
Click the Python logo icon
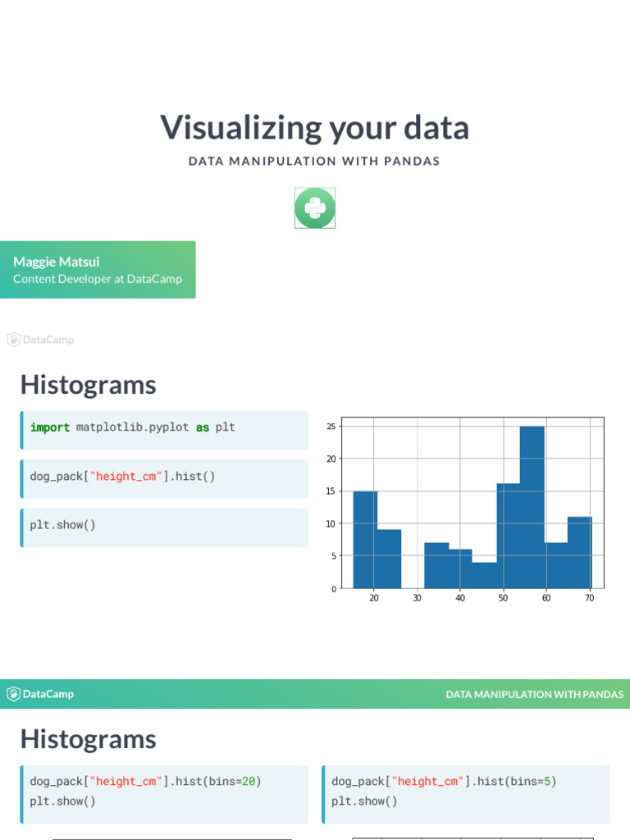[315, 208]
